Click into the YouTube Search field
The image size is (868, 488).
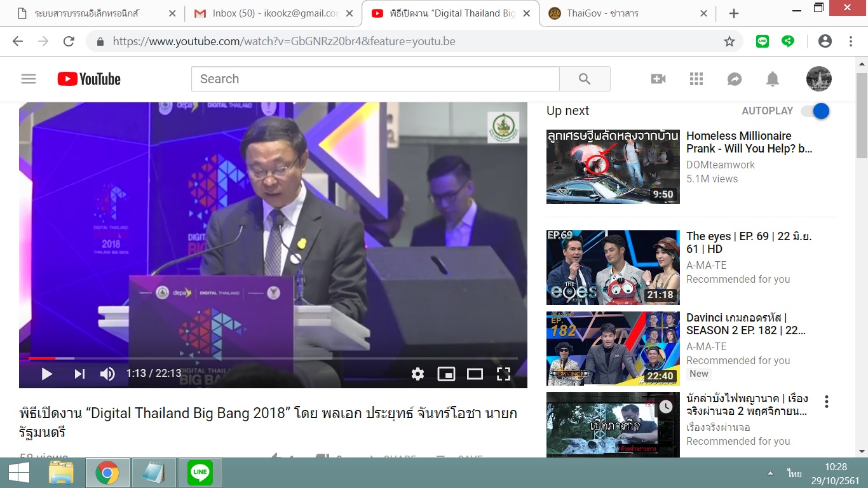(376, 79)
